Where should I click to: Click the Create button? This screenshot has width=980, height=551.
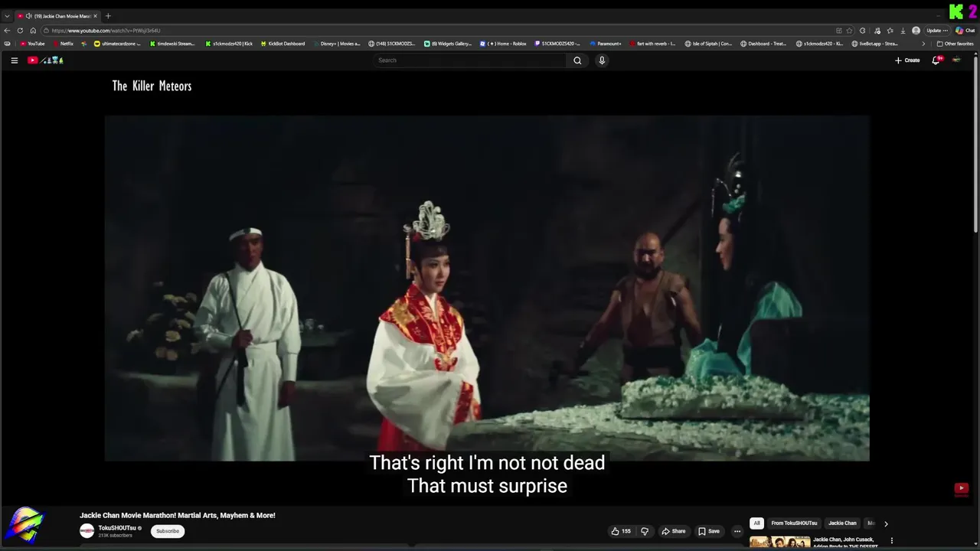907,60
